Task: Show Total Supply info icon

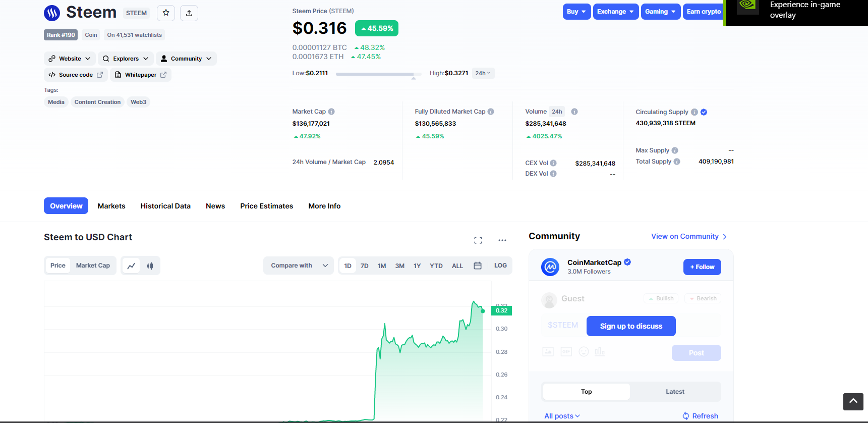Action: [677, 162]
